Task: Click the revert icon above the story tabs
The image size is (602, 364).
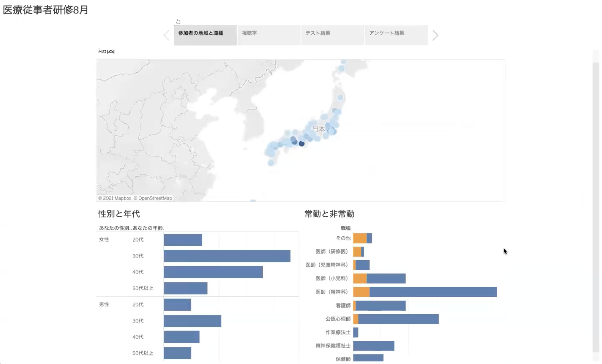Action: coord(178,22)
